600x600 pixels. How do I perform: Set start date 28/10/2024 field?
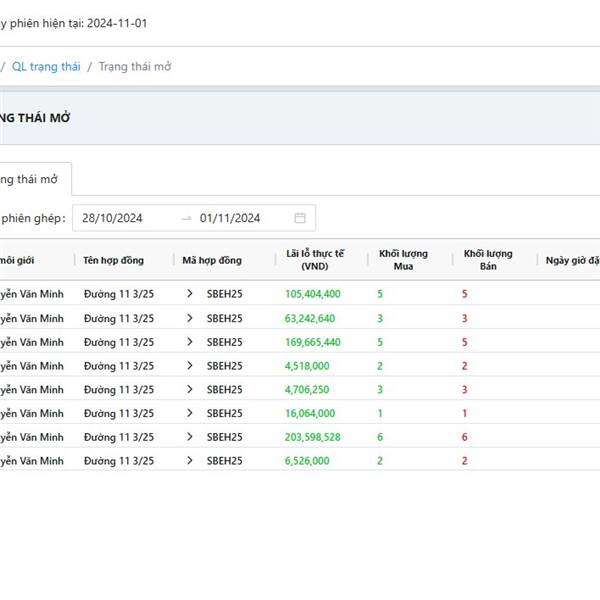(112, 218)
